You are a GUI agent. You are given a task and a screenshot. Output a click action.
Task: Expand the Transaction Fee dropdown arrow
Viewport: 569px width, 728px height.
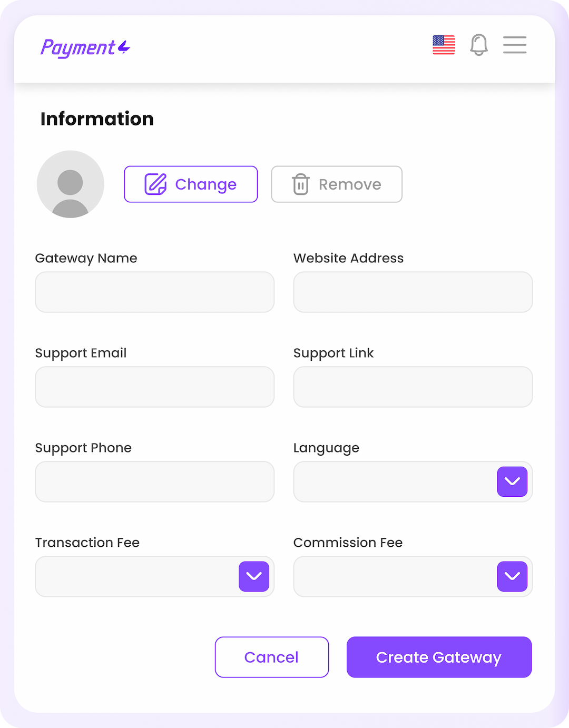point(254,576)
